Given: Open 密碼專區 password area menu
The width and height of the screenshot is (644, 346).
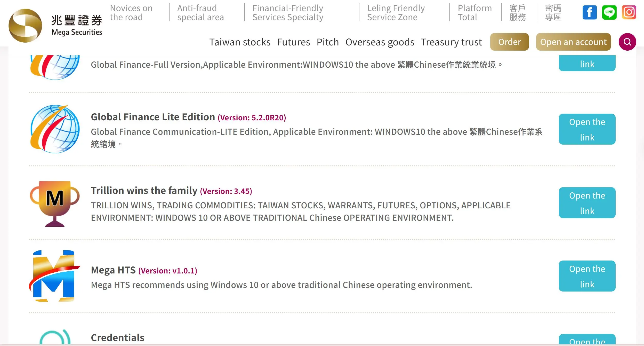Looking at the screenshot, I should (553, 13).
